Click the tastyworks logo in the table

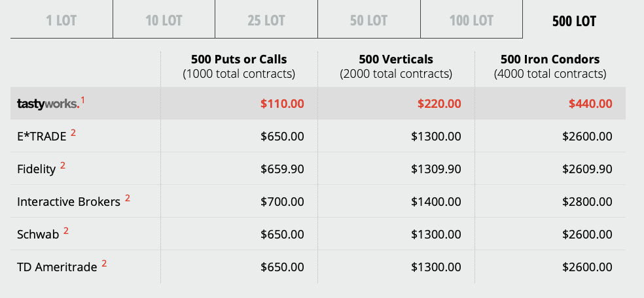(x=48, y=104)
